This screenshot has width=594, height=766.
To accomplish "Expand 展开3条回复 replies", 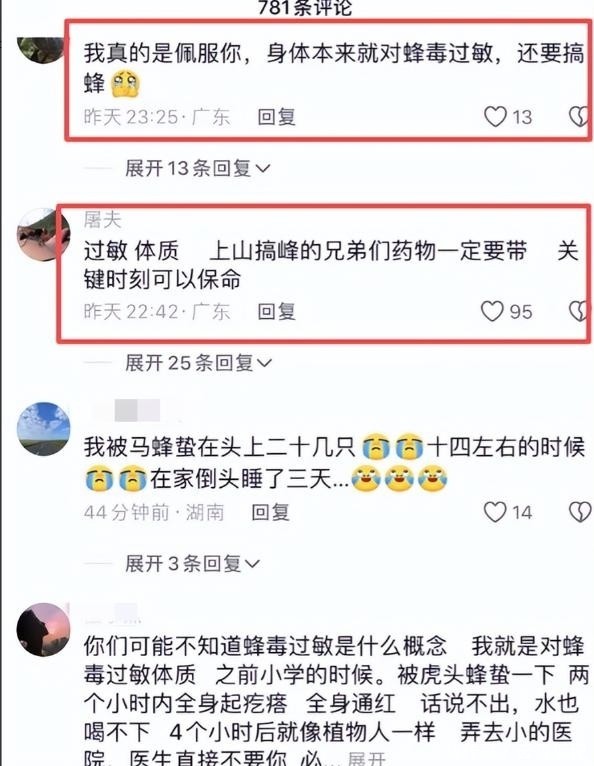I will pos(192,564).
